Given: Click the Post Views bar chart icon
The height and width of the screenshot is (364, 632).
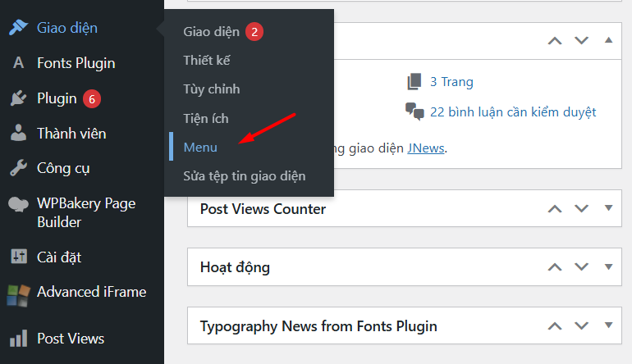Looking at the screenshot, I should pos(19,339).
